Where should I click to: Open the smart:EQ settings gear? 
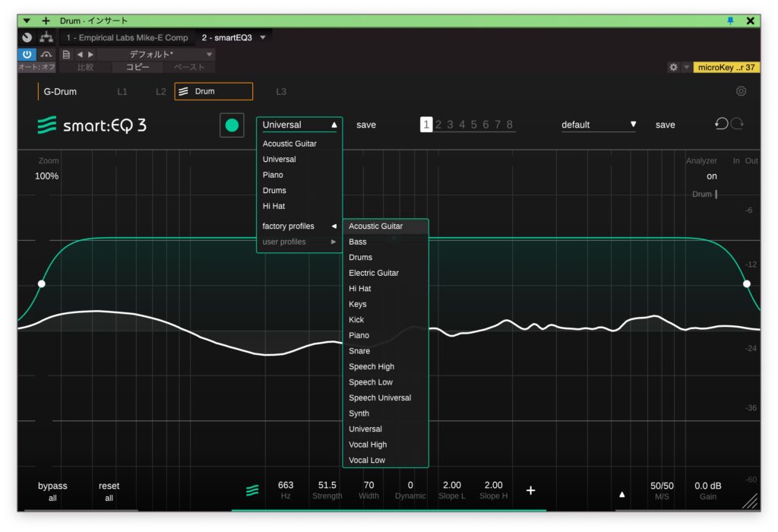(741, 91)
